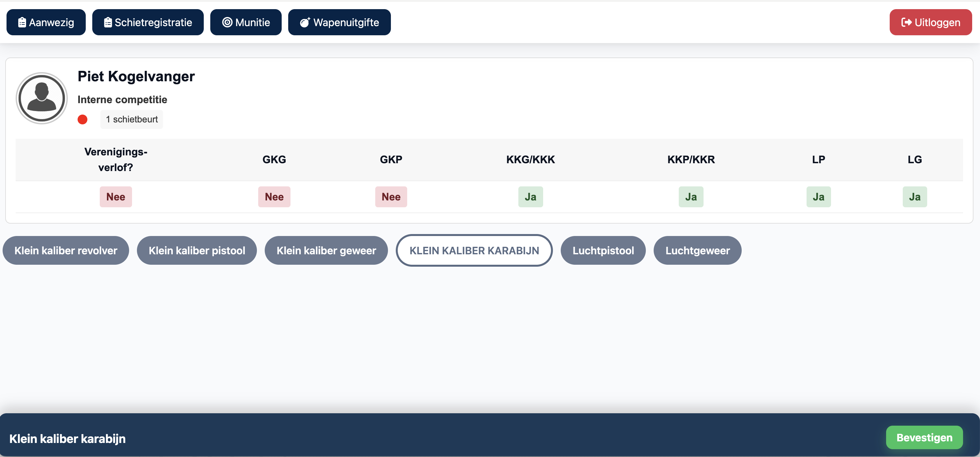Click the Ja badge under KKG/KKK
Viewport: 980px width, 457px height.
click(530, 197)
